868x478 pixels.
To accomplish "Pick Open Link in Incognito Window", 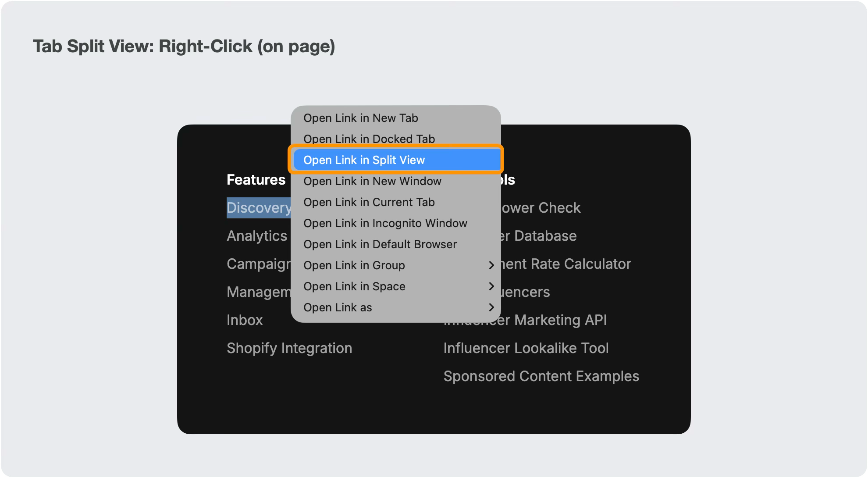I will click(x=385, y=223).
